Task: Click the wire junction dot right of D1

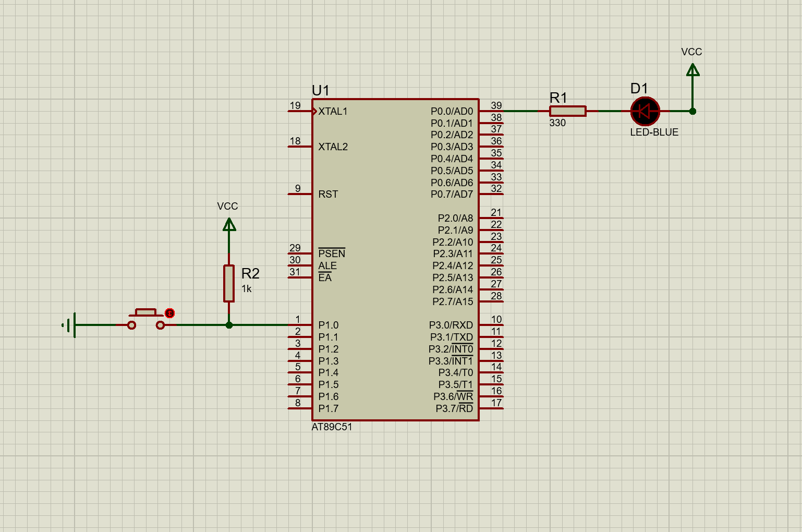Action: pos(692,111)
